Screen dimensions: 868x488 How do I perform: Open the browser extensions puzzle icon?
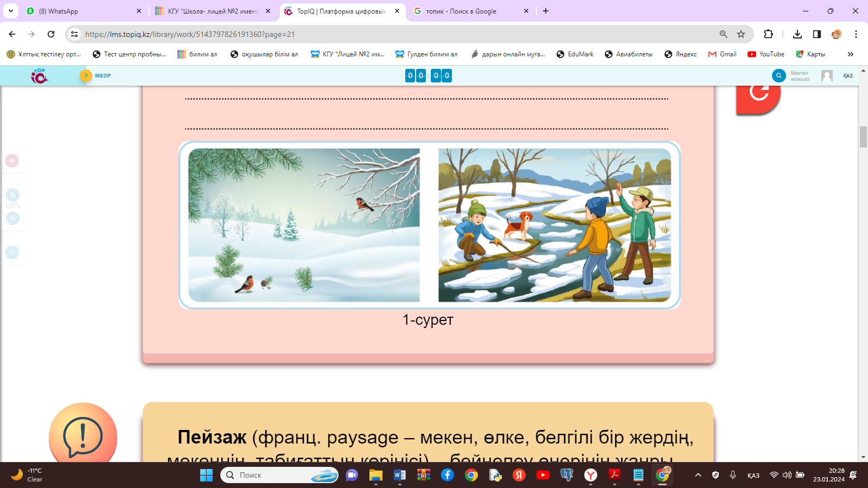pos(768,34)
